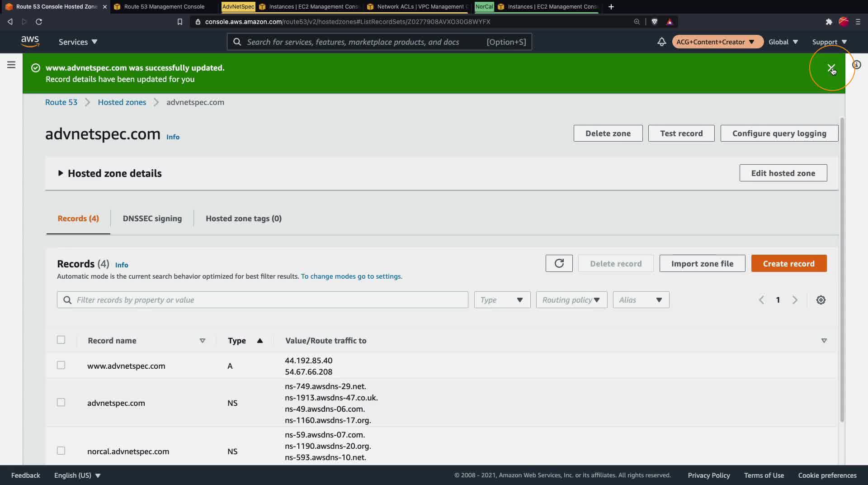The height and width of the screenshot is (485, 868).
Task: Open the browser profile avatar
Action: pos(843,22)
